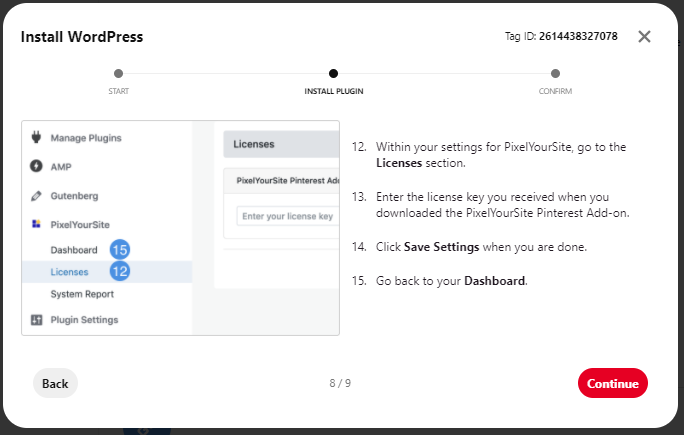Screen dimensions: 684x435
Task: Select the INSTALL PLUGIN step dot
Action: [333, 73]
